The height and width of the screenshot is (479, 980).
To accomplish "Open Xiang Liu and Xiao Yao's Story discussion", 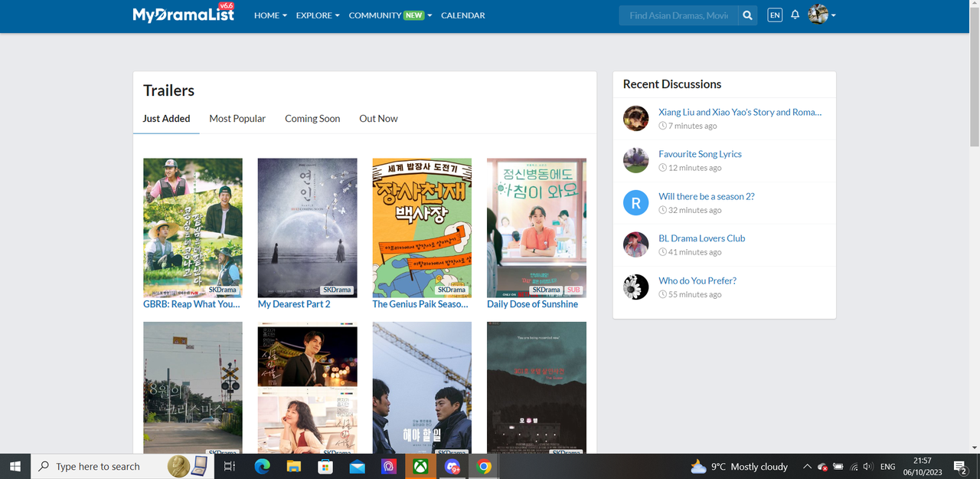I will tap(740, 112).
